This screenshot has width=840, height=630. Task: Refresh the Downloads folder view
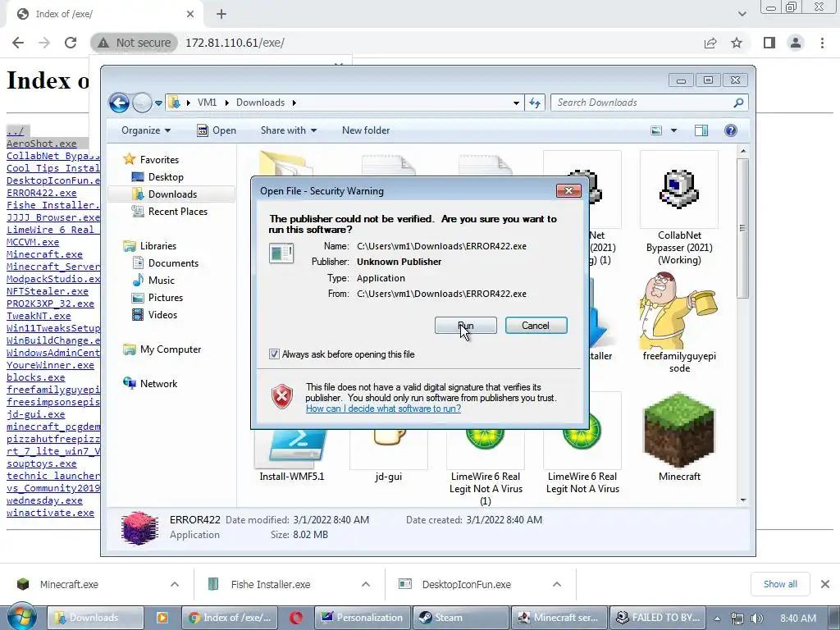[x=535, y=103]
